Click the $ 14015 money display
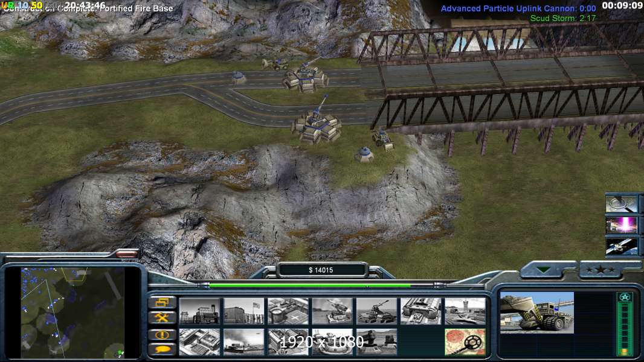The width and height of the screenshot is (644, 362). point(321,270)
